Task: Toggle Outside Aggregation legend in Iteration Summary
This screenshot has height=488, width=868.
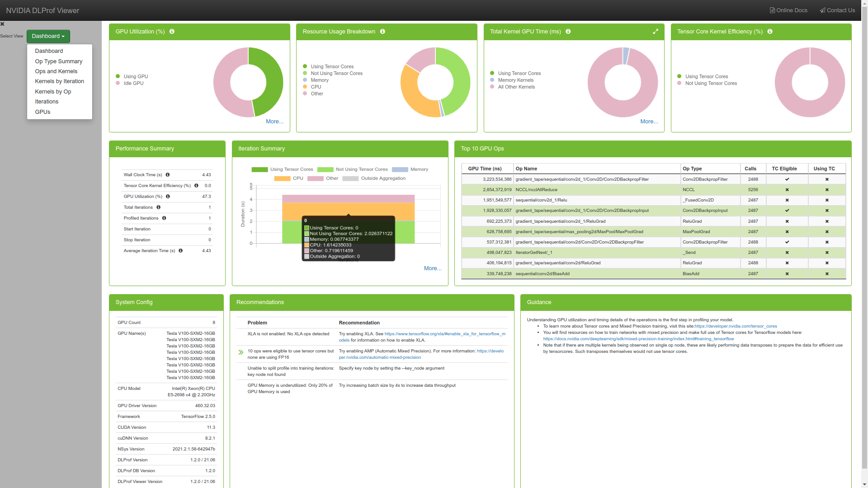Action: [373, 178]
